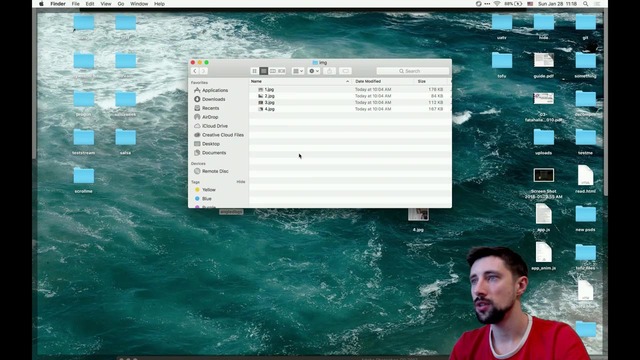Open the Action gear dropdown in Finder
This screenshot has width=640, height=360.
point(314,71)
